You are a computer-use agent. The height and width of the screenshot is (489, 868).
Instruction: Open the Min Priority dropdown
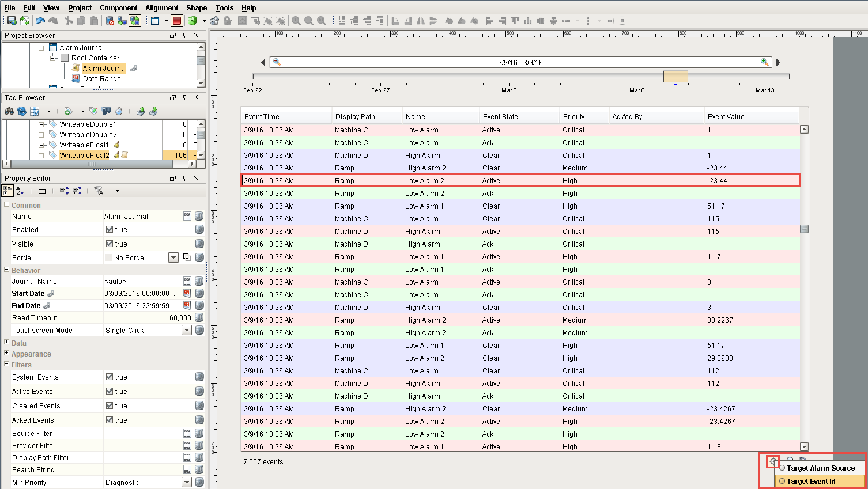186,483
